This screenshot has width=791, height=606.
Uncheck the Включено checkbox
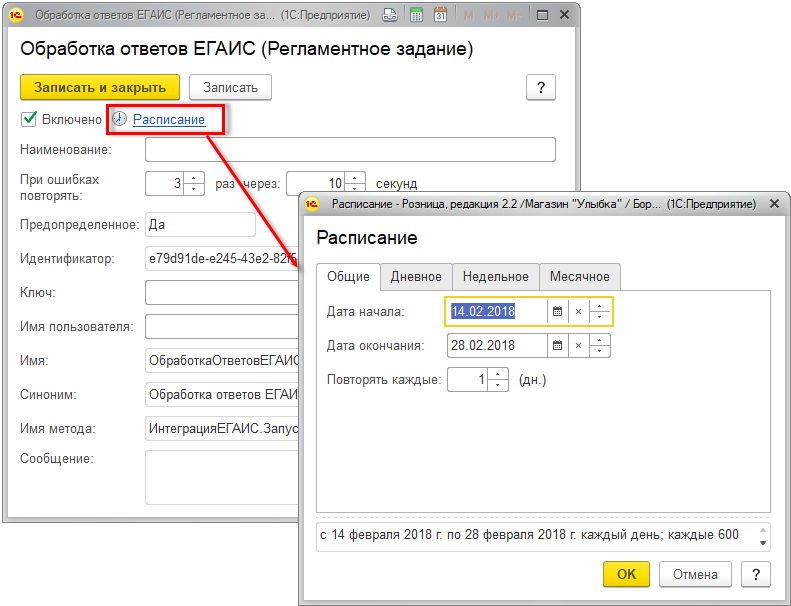[x=29, y=119]
